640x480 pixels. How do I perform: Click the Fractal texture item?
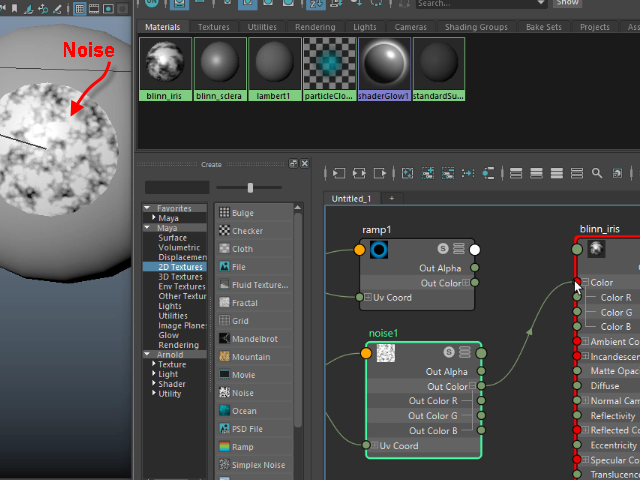pyautogui.click(x=245, y=303)
